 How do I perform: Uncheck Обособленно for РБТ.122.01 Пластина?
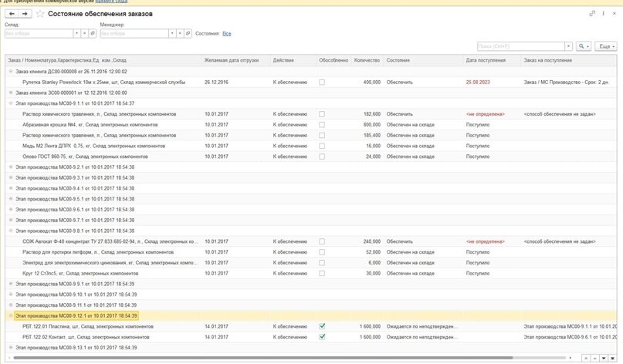click(x=322, y=326)
